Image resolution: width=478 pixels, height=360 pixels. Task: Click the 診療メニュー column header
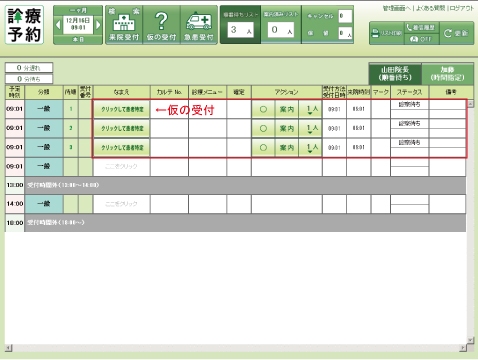click(207, 92)
